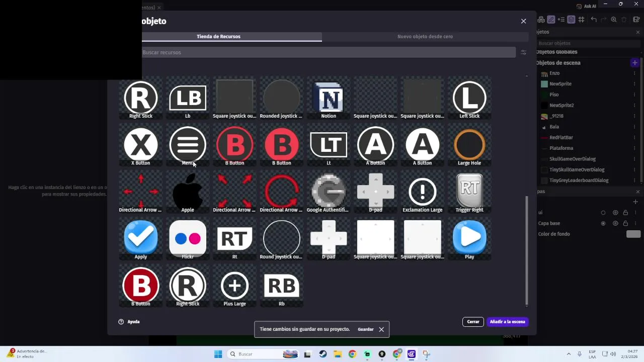The height and width of the screenshot is (362, 644).
Task: Open search filters in resource store
Action: [x=523, y=52]
